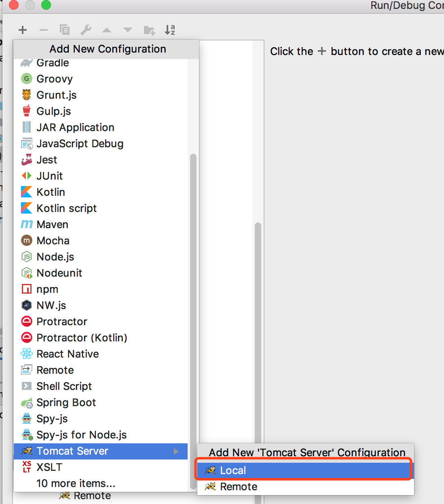Select Remote in the Tomcat Server submenu
444x504 pixels.
tap(239, 487)
